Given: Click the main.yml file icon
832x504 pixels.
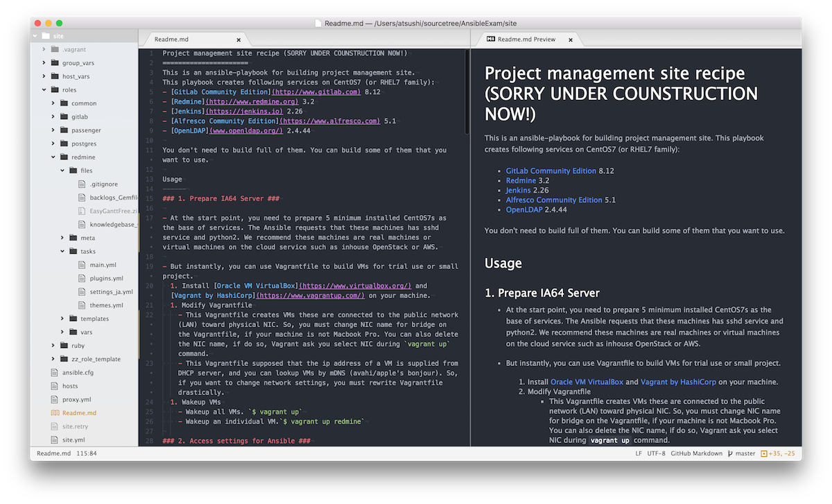Looking at the screenshot, I should [x=83, y=265].
